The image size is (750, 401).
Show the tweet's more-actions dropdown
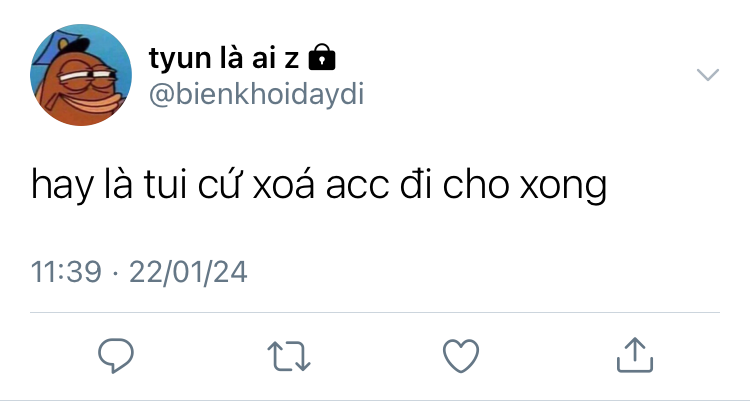(x=708, y=75)
